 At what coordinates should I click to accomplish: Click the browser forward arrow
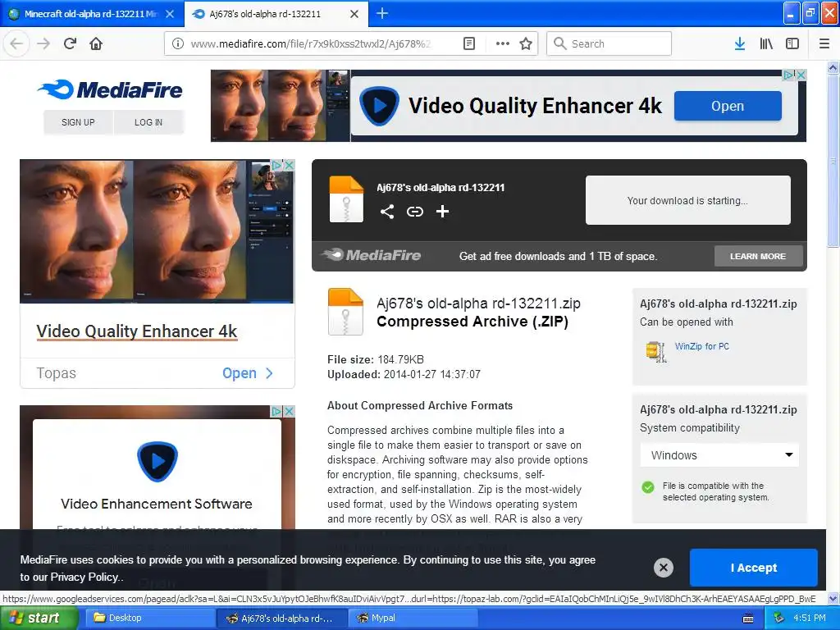pos(44,43)
